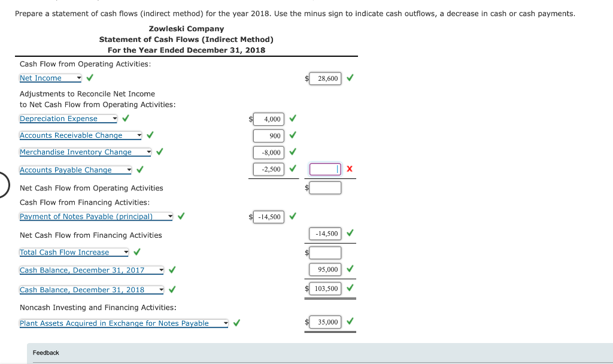Expand the Feedback section
The width and height of the screenshot is (613, 364).
click(x=46, y=353)
